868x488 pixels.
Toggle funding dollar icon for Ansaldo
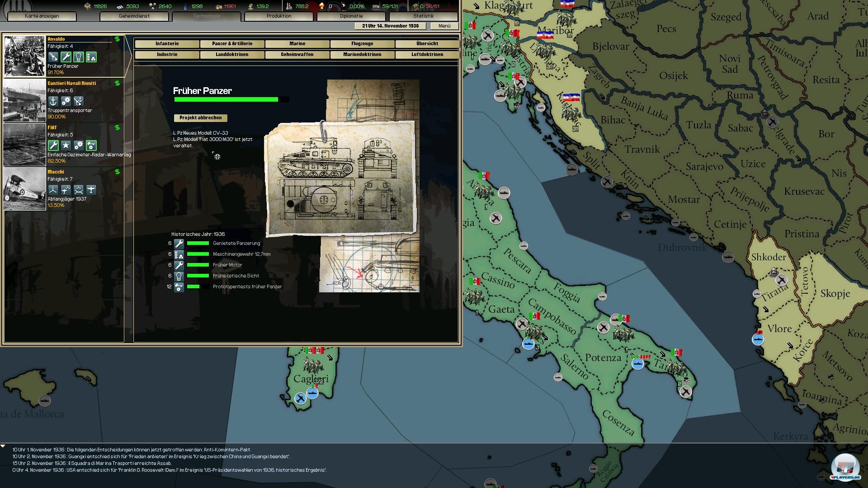pos(118,39)
